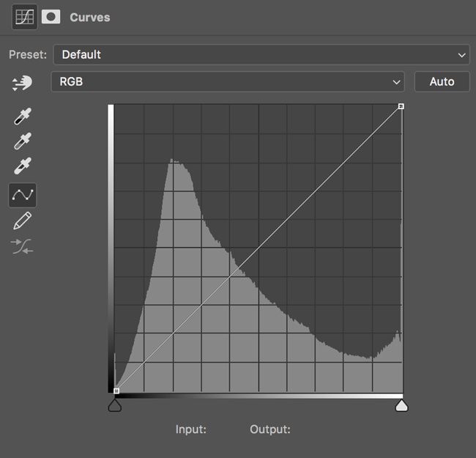Activate the on-image targeted adjustment hand tool

point(22,83)
